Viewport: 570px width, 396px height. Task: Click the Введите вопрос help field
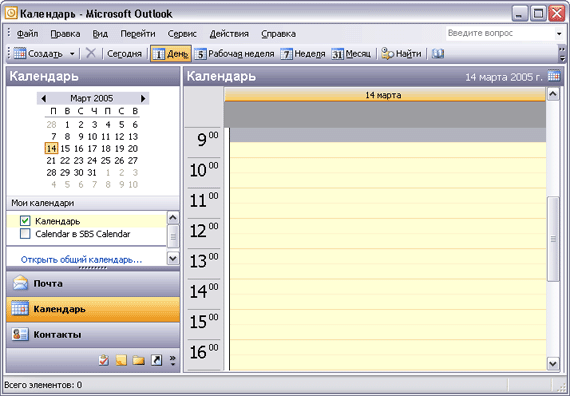coord(500,33)
